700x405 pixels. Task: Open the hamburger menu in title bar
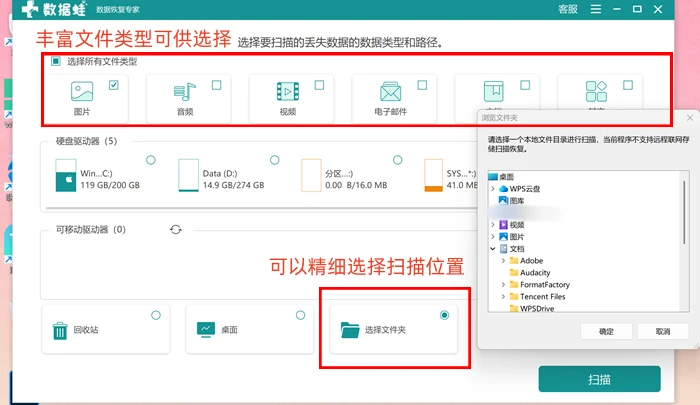596,9
